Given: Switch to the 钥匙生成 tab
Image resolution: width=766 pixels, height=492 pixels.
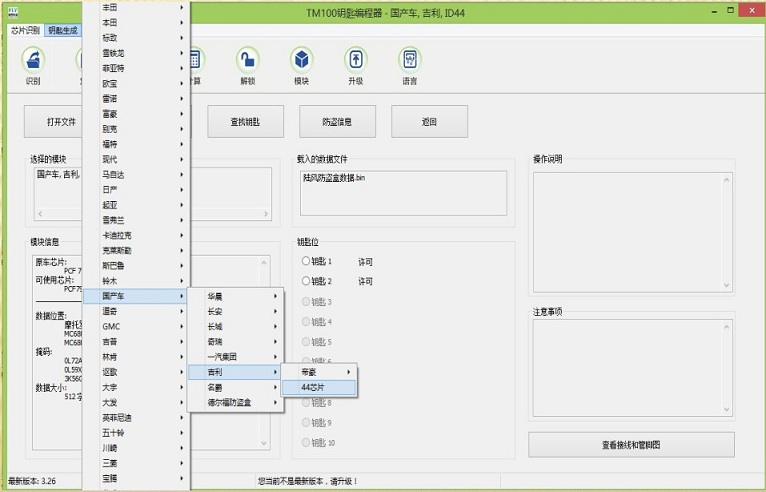Looking at the screenshot, I should pos(63,30).
